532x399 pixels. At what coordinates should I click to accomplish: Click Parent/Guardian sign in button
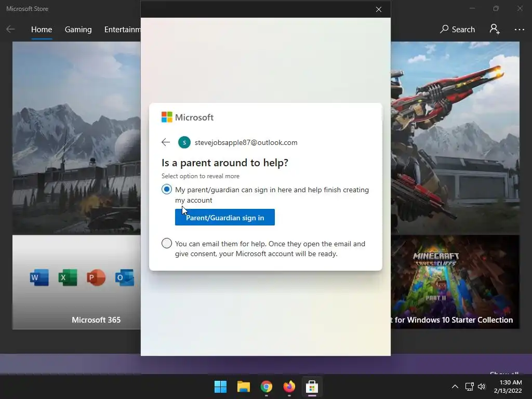224,217
